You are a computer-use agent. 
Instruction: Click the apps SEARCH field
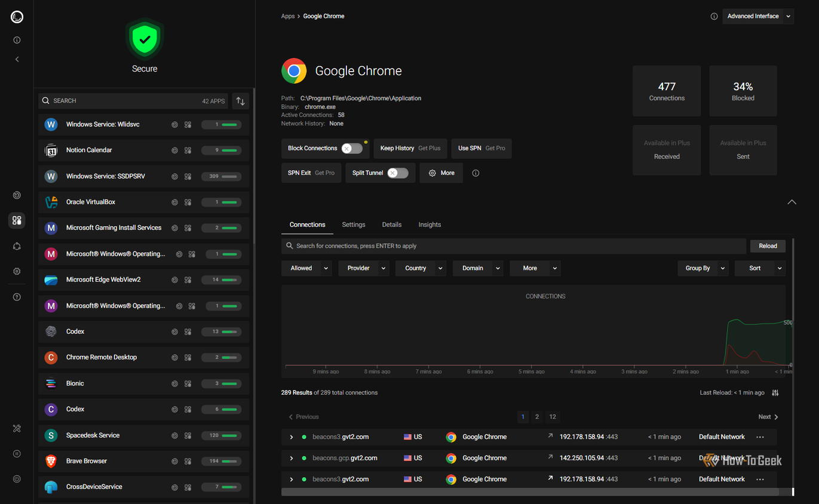[134, 101]
